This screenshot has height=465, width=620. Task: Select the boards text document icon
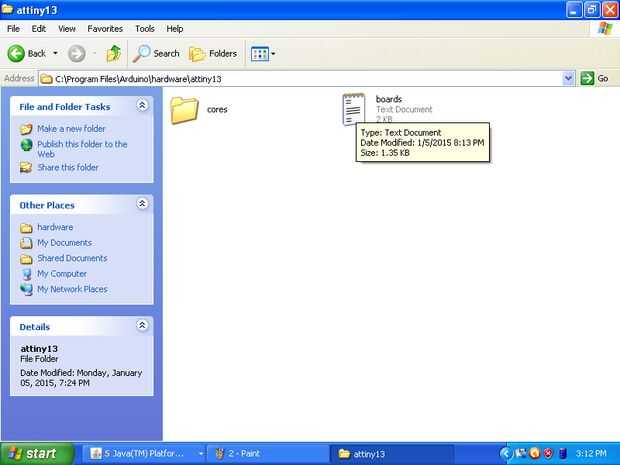(353, 109)
